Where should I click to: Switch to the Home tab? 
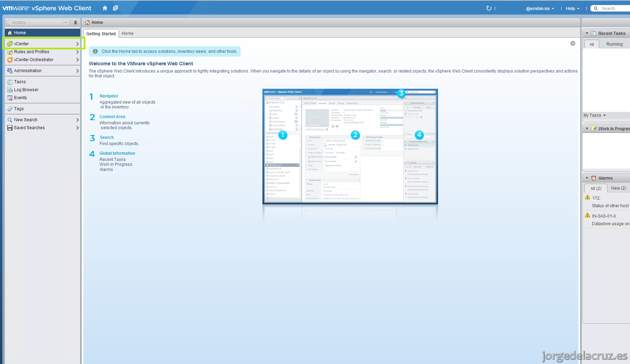tap(128, 33)
